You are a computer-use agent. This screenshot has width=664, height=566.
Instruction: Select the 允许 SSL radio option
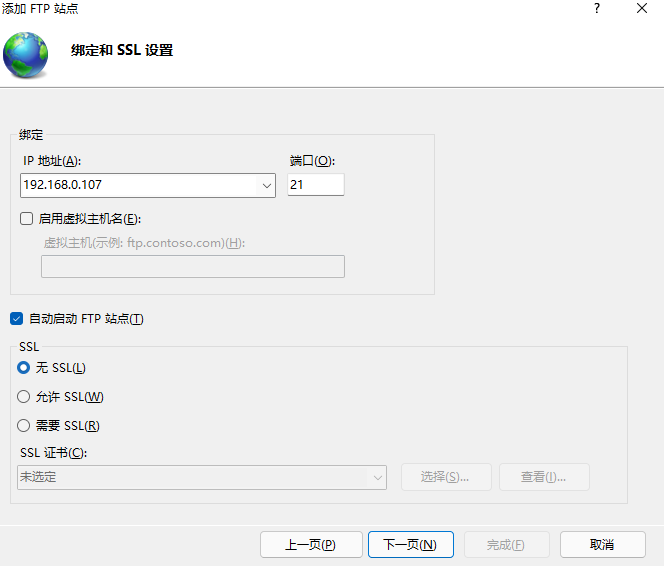pyautogui.click(x=23, y=397)
